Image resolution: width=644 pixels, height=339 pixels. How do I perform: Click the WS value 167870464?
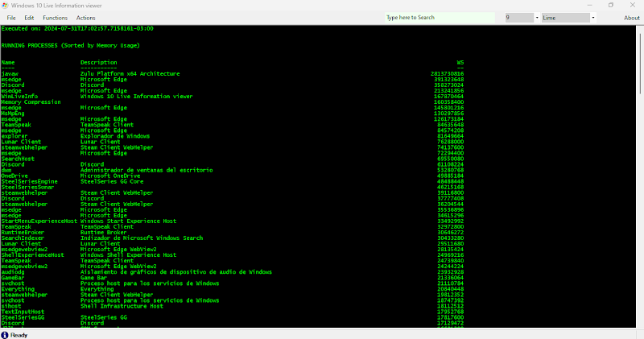click(x=448, y=97)
